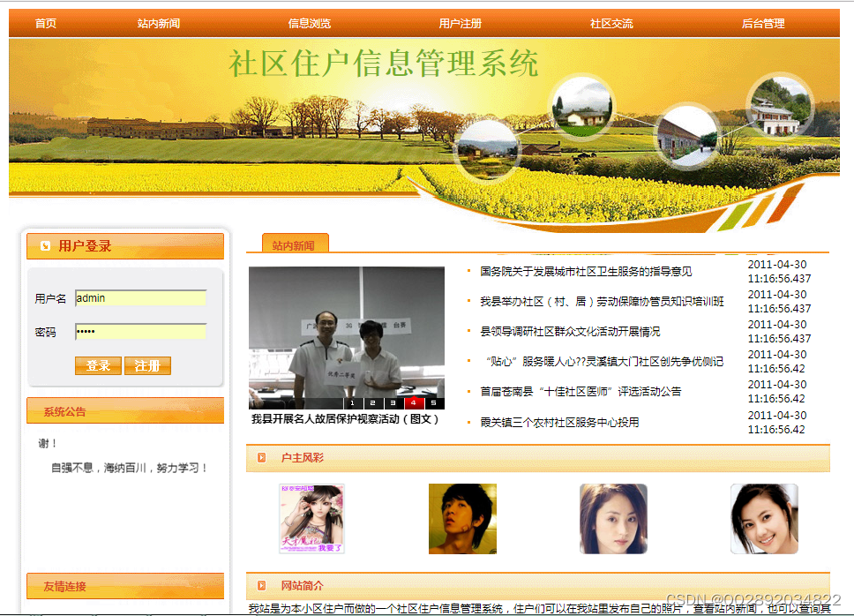Open the 信息浏览 navigation item
This screenshot has height=616, width=854.
(308, 23)
